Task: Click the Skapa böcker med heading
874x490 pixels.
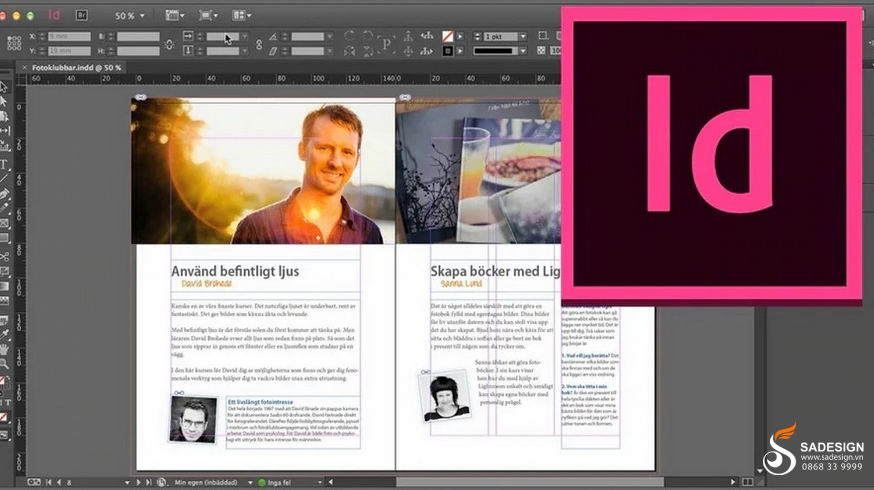Action: (495, 271)
